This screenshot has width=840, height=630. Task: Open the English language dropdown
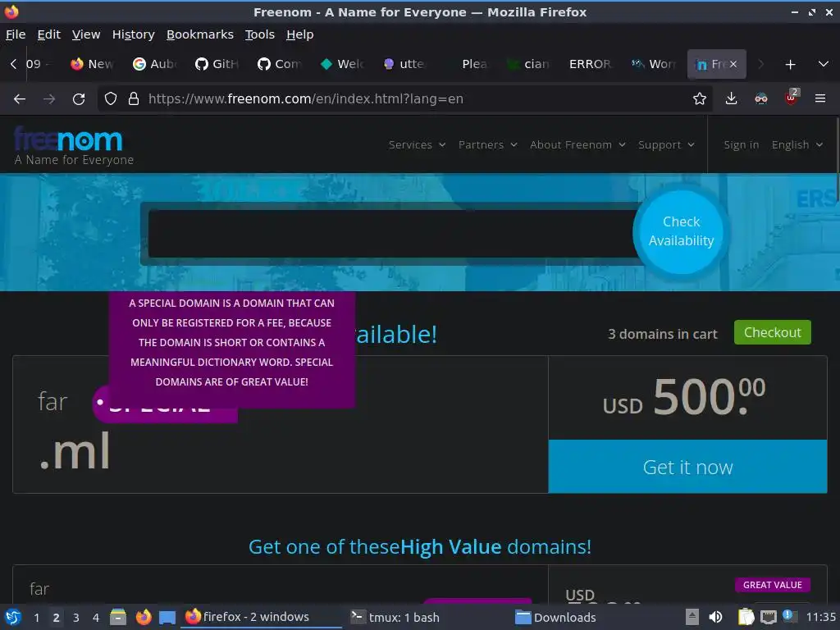pos(797,144)
